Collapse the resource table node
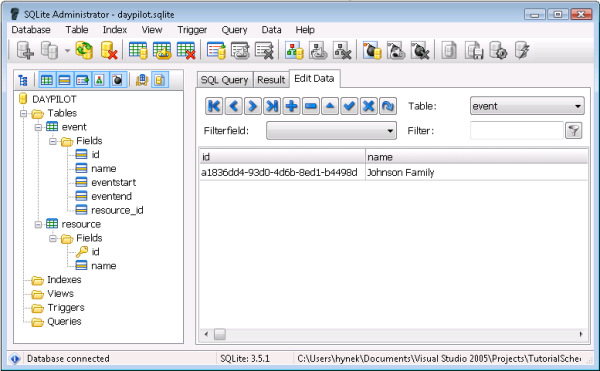 click(x=38, y=224)
